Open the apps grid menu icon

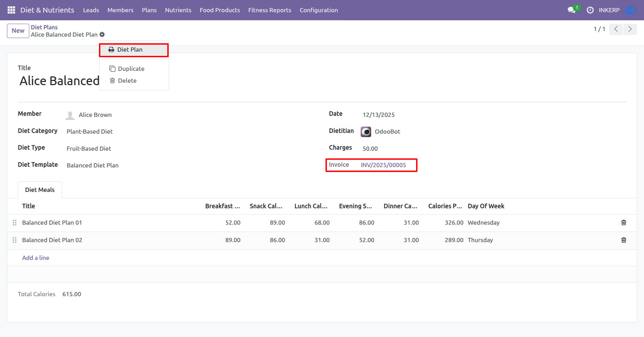click(11, 10)
